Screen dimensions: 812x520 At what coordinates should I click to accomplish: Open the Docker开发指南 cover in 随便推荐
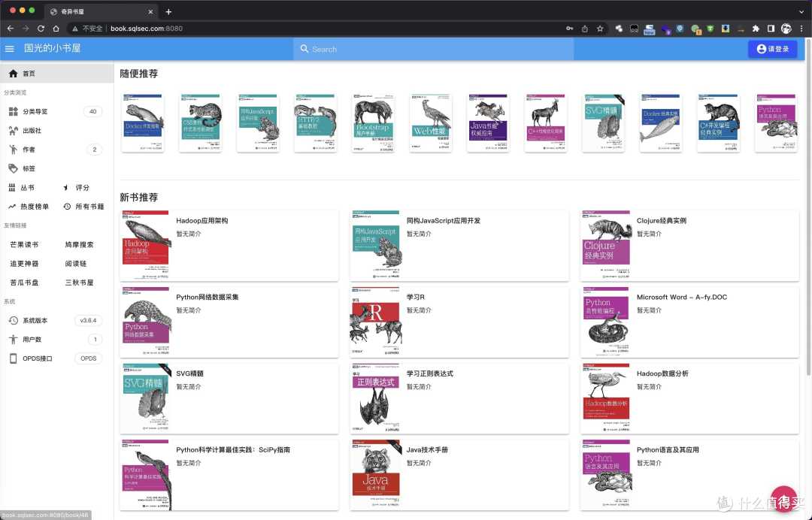[143, 122]
